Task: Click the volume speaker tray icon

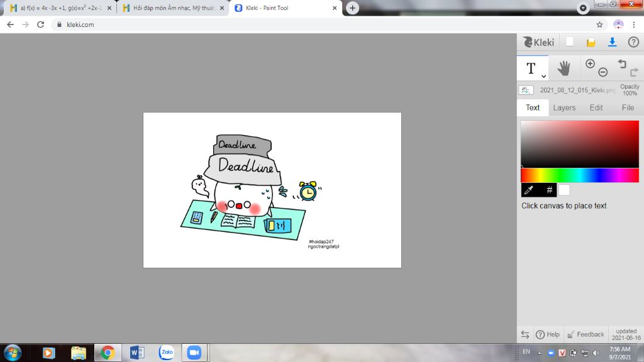Action: coord(596,353)
